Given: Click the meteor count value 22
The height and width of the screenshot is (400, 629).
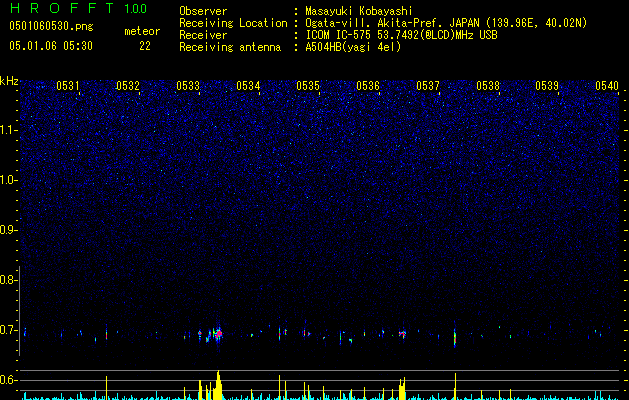Looking at the screenshot, I should coord(145,46).
